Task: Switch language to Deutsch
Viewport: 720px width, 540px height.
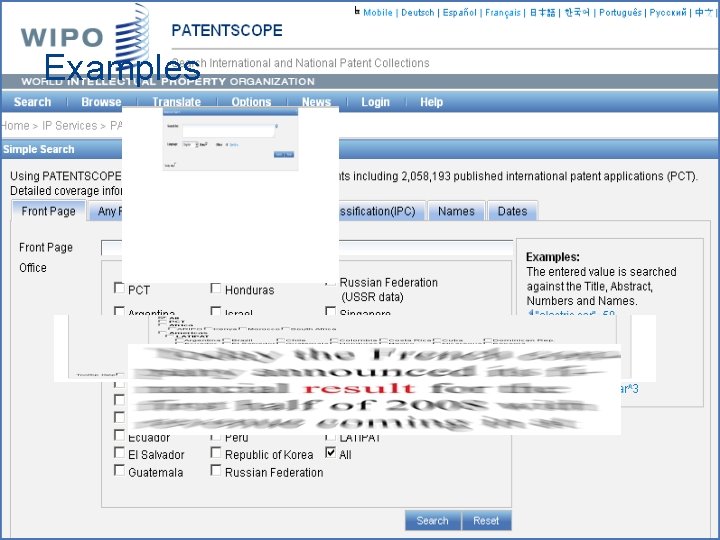Action: click(417, 13)
